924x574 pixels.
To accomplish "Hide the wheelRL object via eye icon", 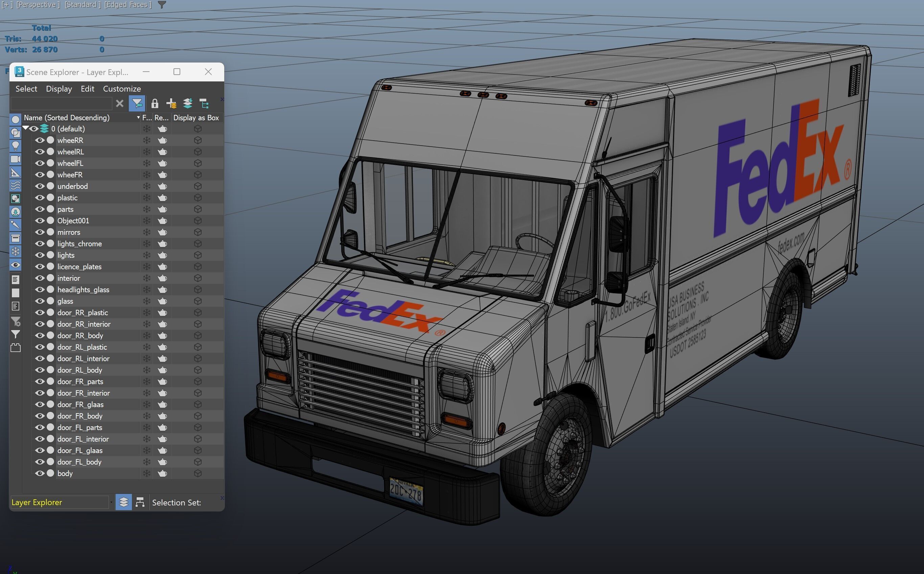I will pyautogui.click(x=40, y=152).
